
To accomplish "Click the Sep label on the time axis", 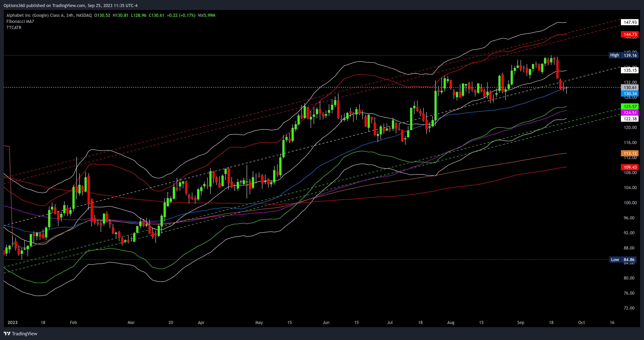I will 521,322.
